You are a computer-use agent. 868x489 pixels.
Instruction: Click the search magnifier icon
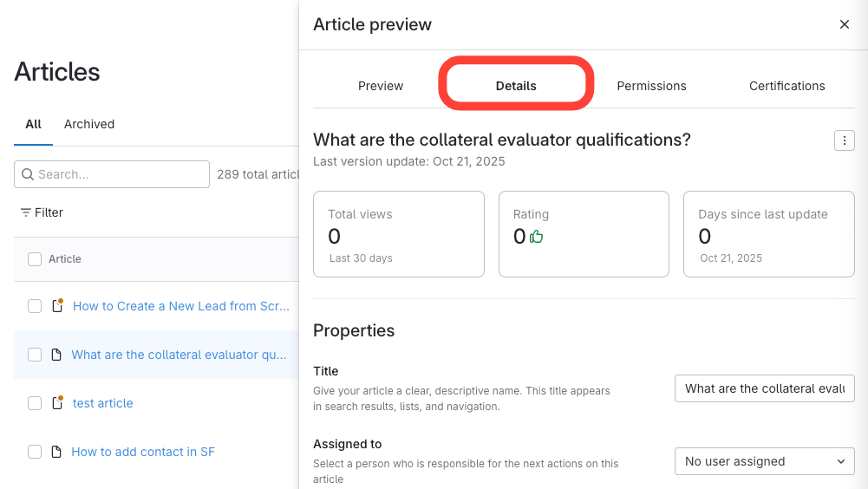[28, 174]
